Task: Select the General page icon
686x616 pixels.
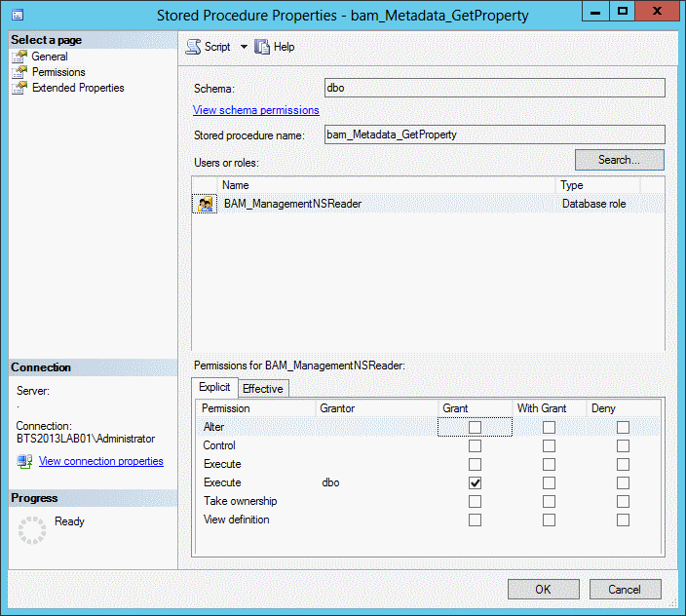Action: point(19,57)
